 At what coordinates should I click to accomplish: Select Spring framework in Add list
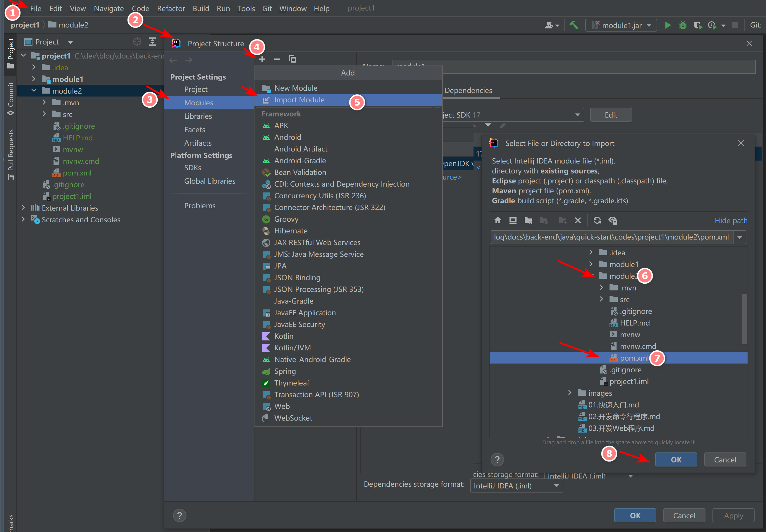[x=348, y=371]
